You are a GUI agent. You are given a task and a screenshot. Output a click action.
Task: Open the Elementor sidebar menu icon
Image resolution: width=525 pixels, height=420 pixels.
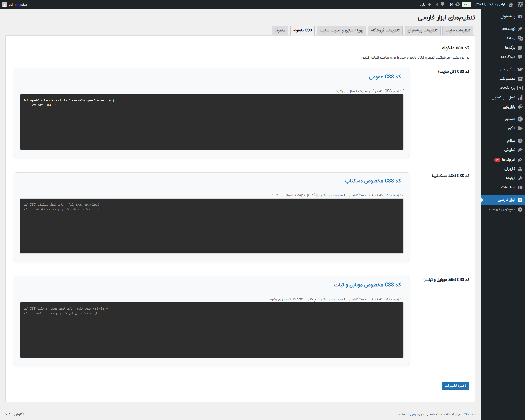[520, 119]
